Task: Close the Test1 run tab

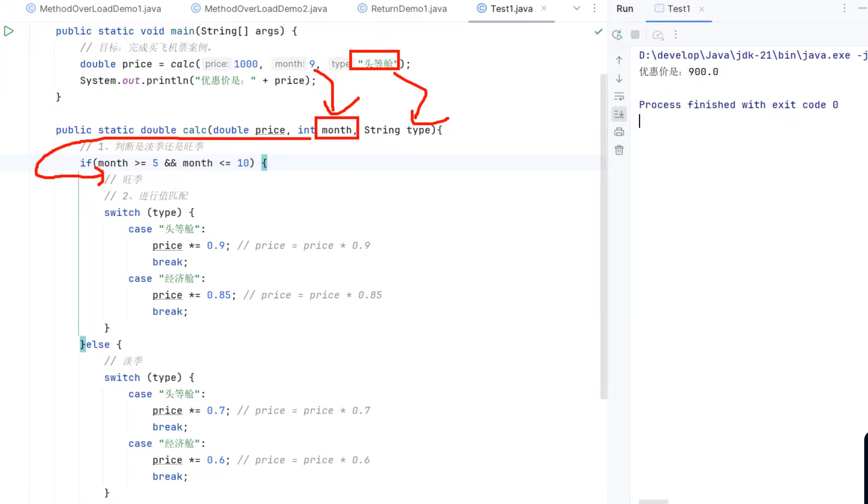Action: click(x=702, y=9)
